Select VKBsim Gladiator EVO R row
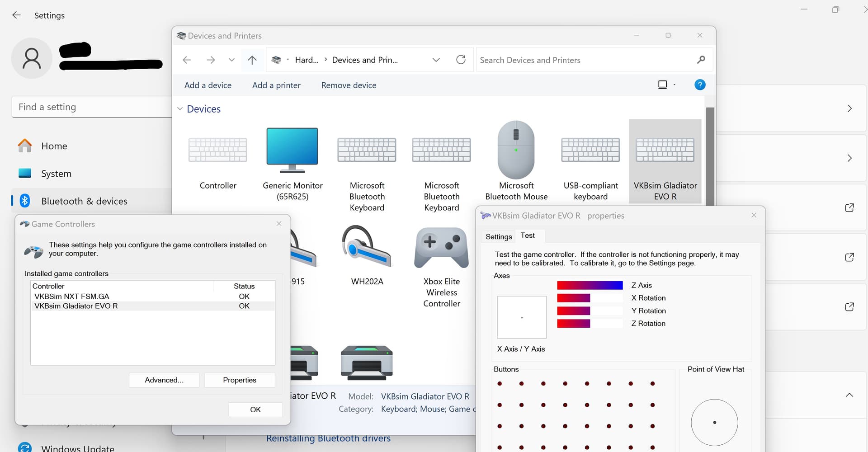The image size is (868, 452). (153, 306)
